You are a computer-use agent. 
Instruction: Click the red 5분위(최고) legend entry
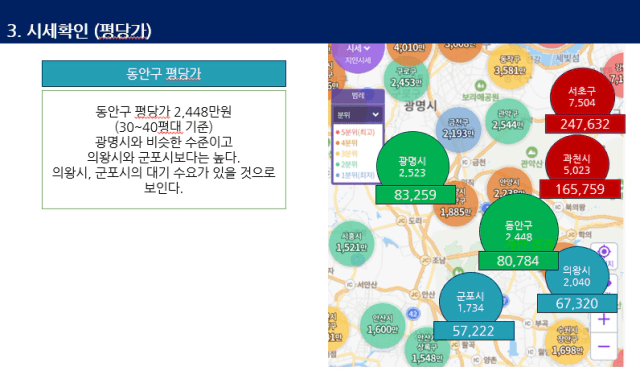pyautogui.click(x=355, y=132)
